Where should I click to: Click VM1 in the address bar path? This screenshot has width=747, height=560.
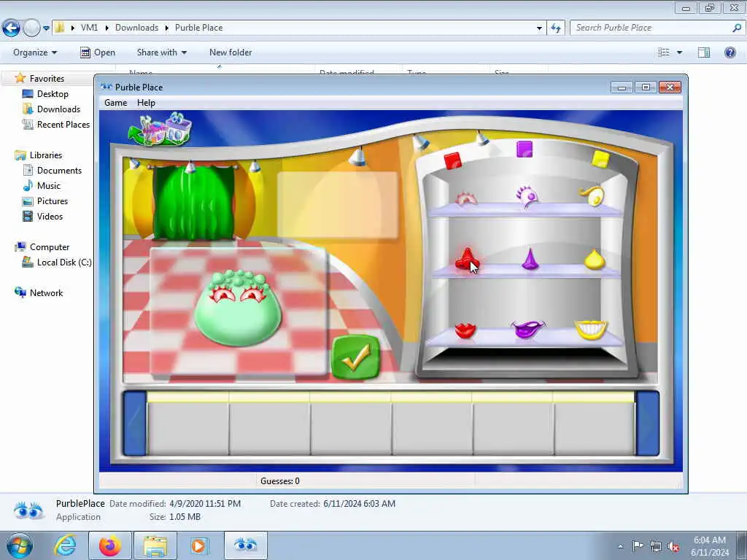[89, 28]
